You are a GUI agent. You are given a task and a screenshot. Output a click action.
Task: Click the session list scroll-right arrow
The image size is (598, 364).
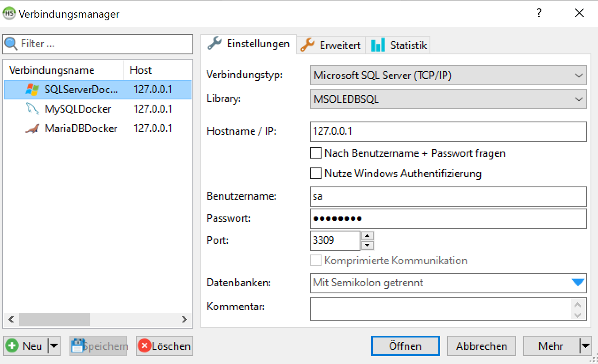pos(184,319)
